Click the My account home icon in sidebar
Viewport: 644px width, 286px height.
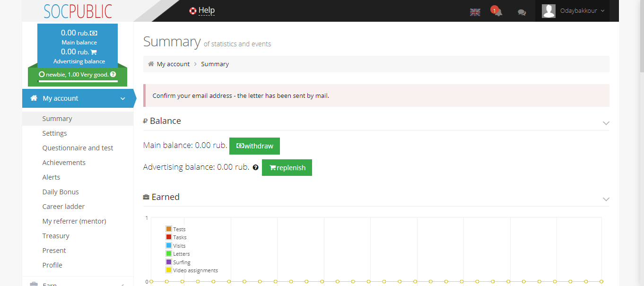[x=34, y=98]
